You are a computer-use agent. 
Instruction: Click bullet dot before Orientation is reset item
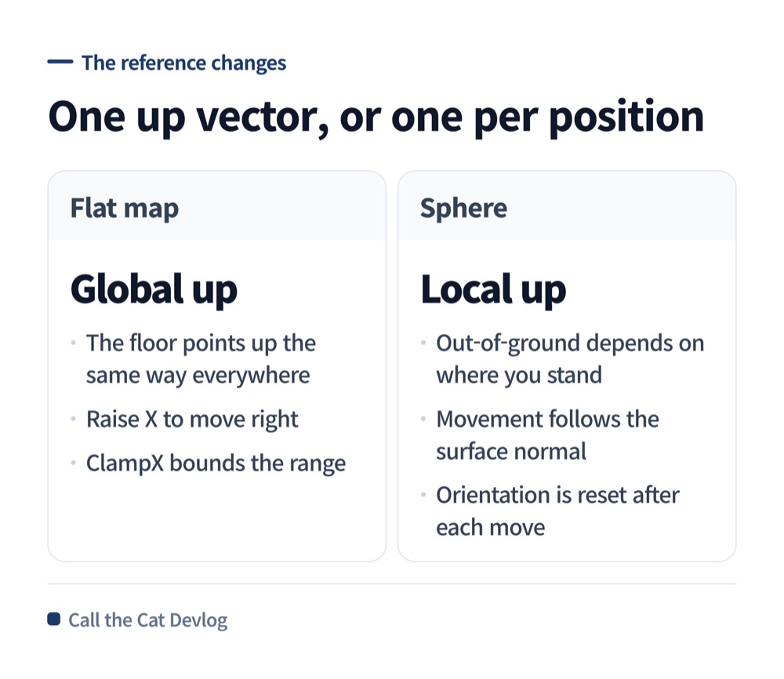click(x=423, y=495)
